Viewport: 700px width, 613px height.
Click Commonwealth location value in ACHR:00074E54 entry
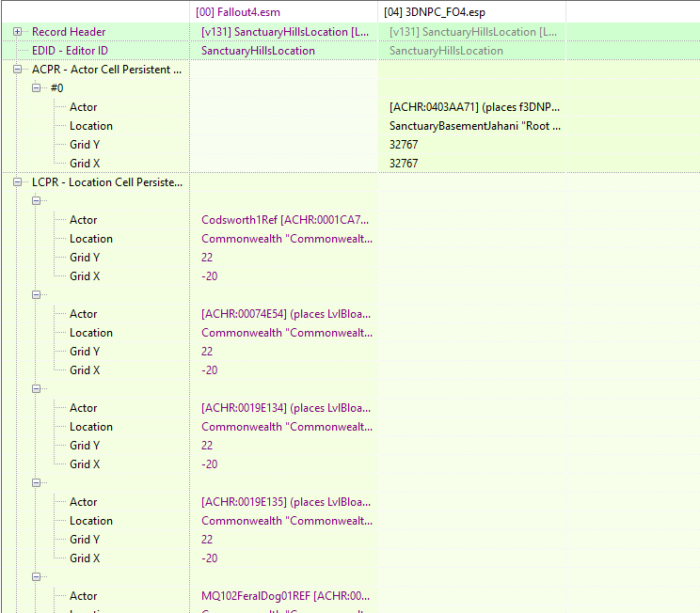point(287,333)
